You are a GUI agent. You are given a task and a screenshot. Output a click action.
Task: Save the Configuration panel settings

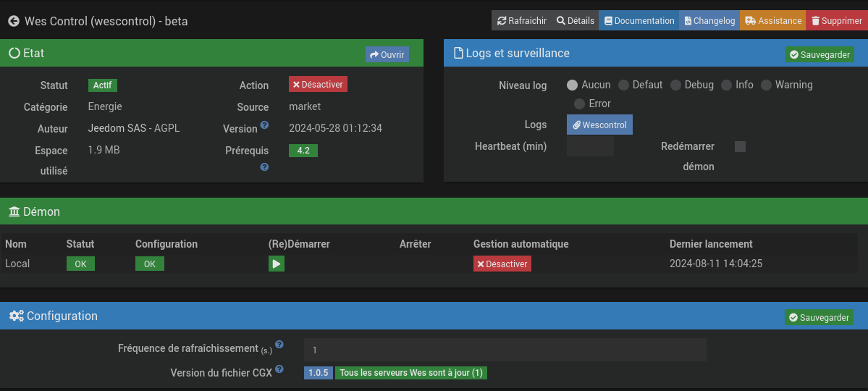819,317
